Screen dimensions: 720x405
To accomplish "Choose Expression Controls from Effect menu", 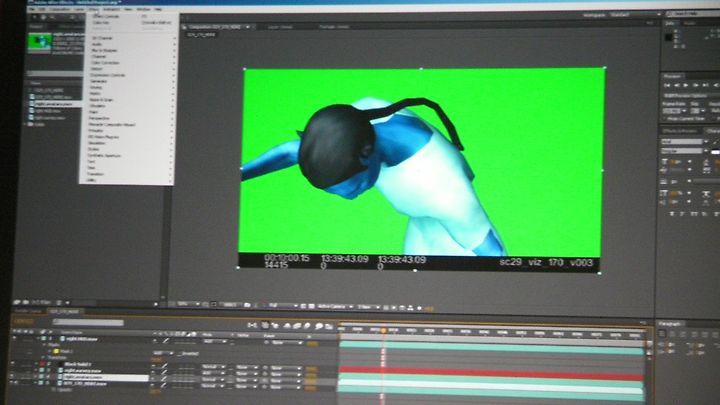I will click(107, 75).
